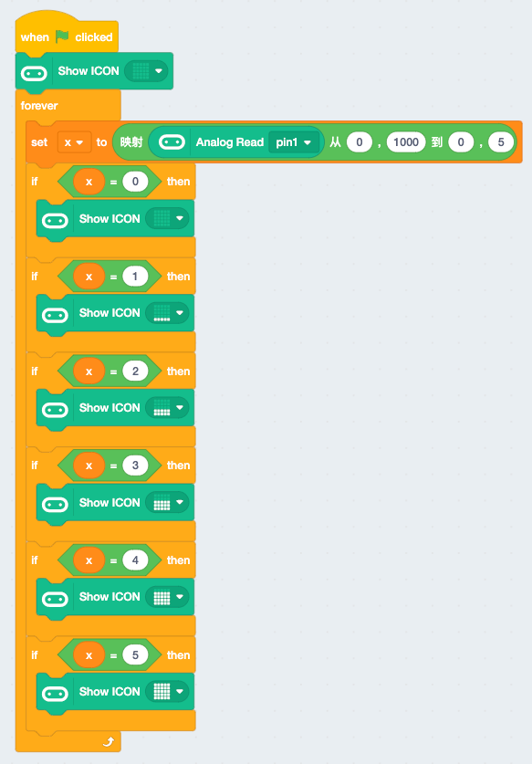Click the forever loop arrow icon

point(109,741)
